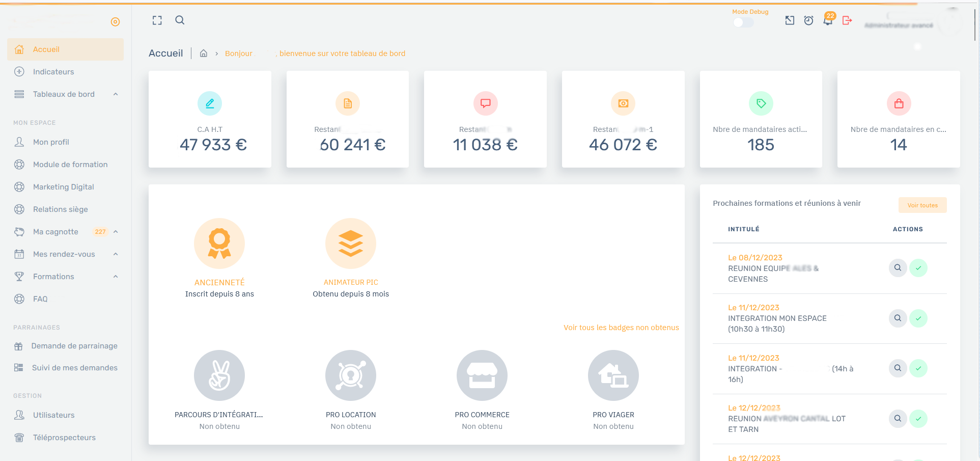Click the Voir toutes button
Image resolution: width=980 pixels, height=461 pixels.
(x=922, y=205)
